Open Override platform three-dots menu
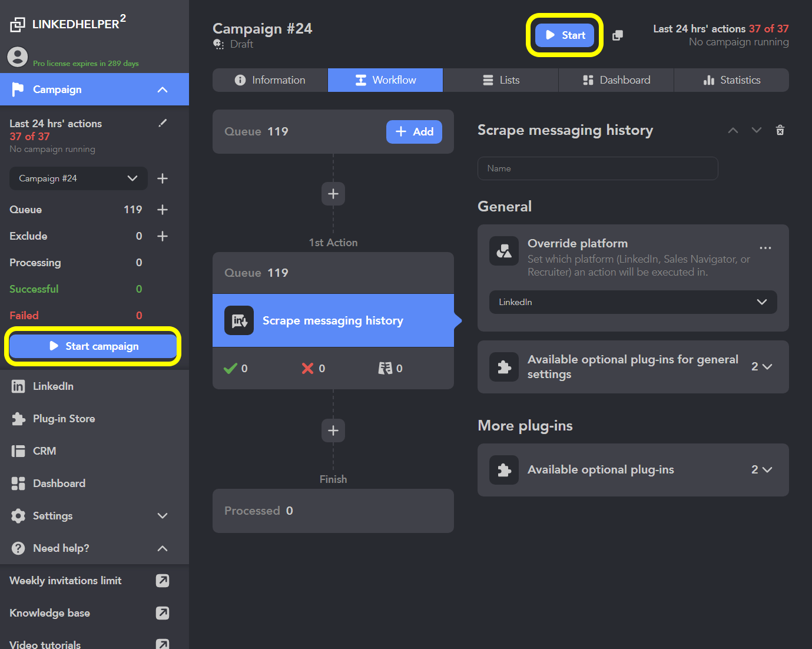812x649 pixels. click(765, 248)
